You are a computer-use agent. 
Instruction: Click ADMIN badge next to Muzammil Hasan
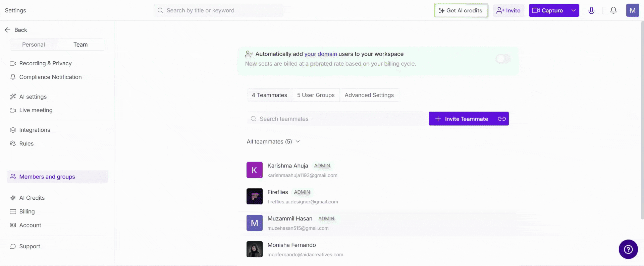click(326, 219)
